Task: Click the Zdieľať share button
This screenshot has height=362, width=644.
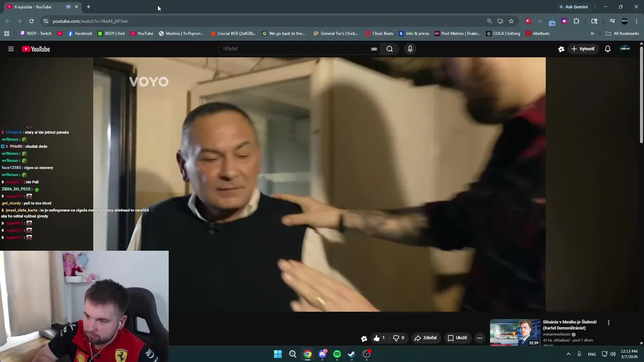Action: click(x=426, y=338)
